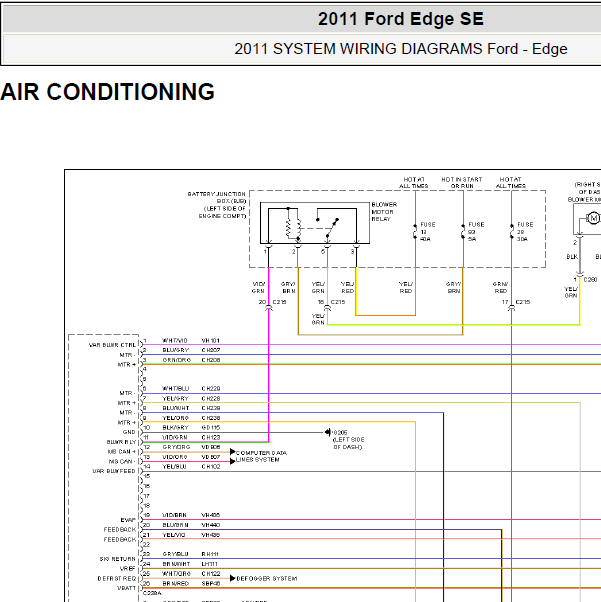The height and width of the screenshot is (602, 601).
Task: Click the "YEL/VIO" wire color text
Action: (x=174, y=535)
